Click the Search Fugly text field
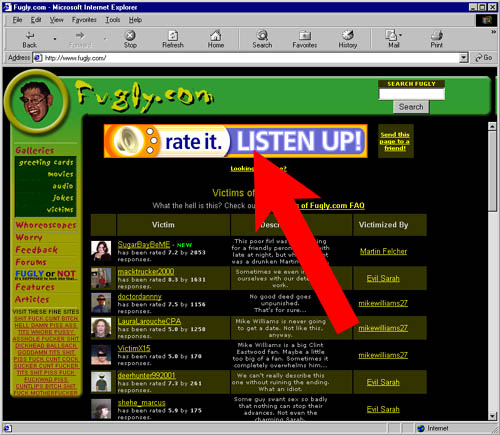 tap(412, 94)
